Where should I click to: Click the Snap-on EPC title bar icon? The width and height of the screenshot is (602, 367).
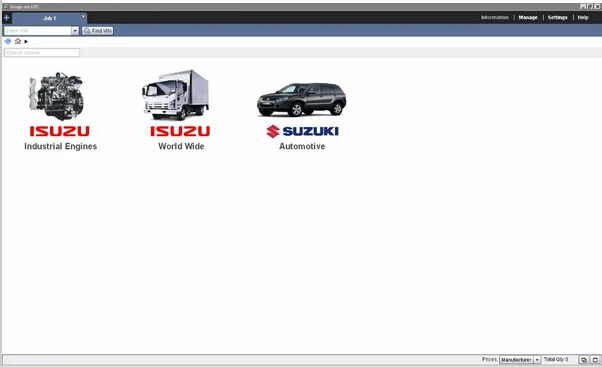tap(5, 7)
